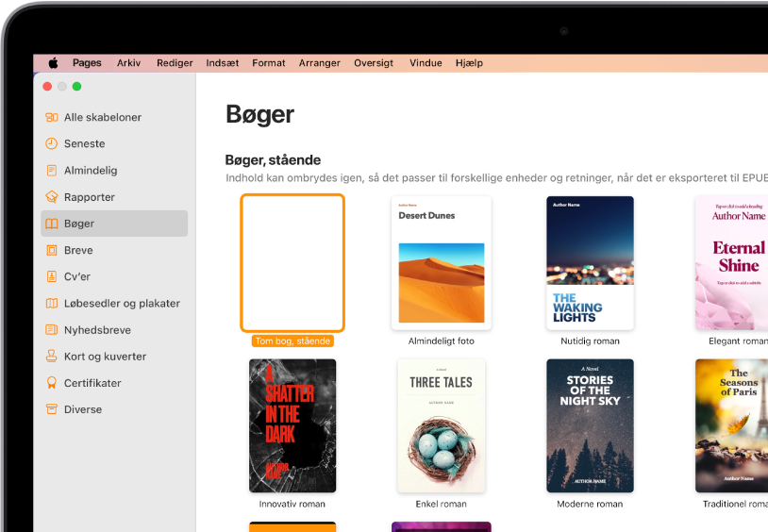The width and height of the screenshot is (768, 532).
Task: Open the Apple menu icon
Action: click(54, 62)
